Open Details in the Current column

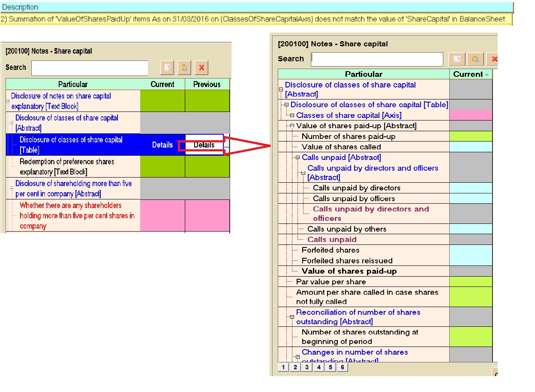[162, 145]
